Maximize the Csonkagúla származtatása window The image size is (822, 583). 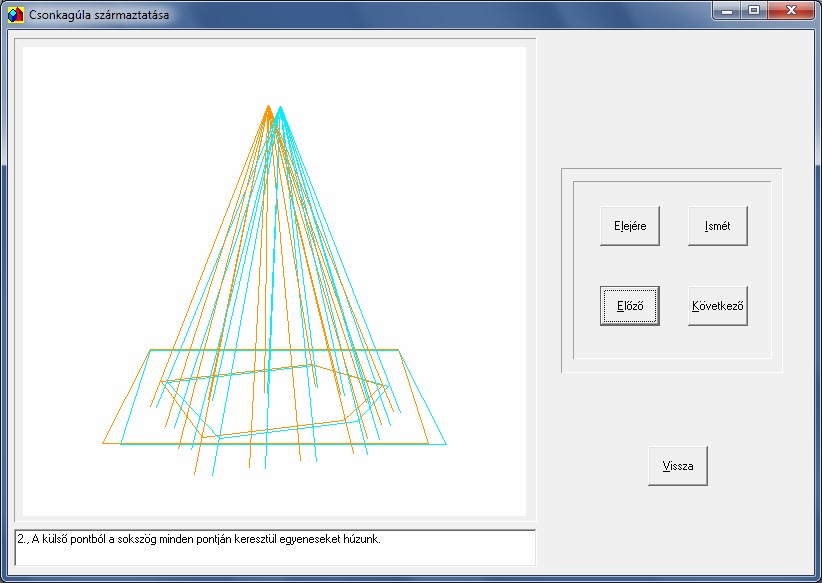coord(753,10)
